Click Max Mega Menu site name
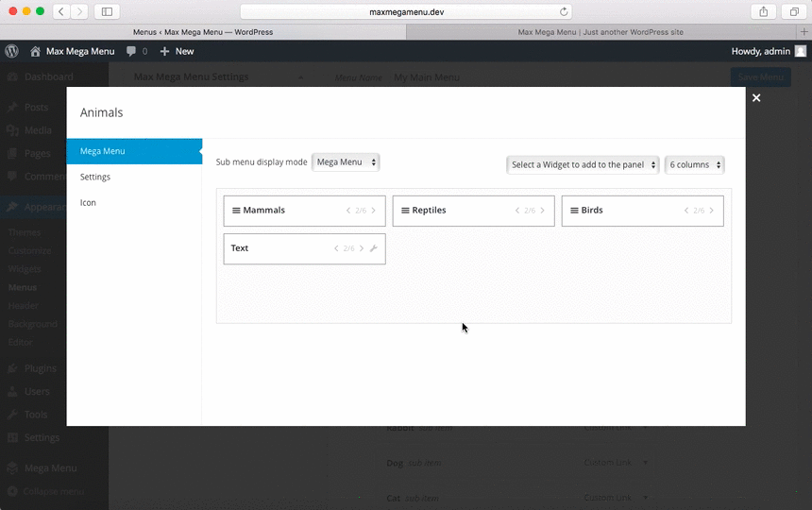The width and height of the screenshot is (812, 510). [x=80, y=51]
